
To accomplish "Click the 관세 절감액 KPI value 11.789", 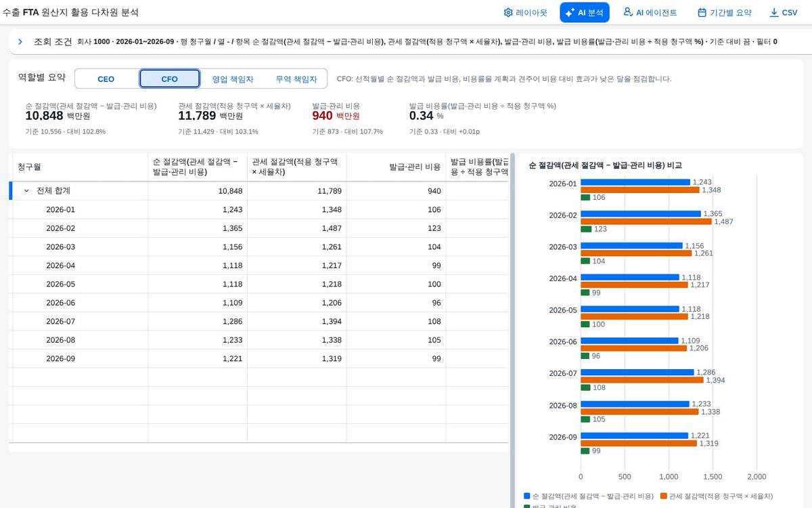I will 197,116.
